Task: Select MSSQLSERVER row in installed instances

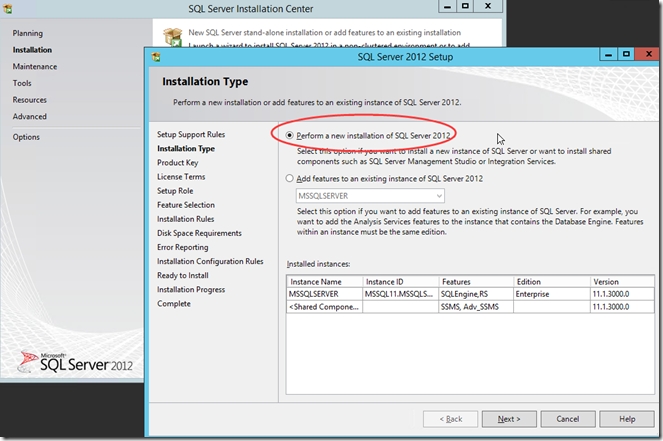Action: point(470,294)
